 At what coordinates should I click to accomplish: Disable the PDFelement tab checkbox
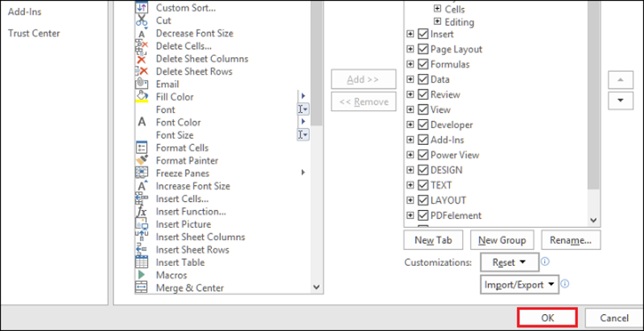423,215
